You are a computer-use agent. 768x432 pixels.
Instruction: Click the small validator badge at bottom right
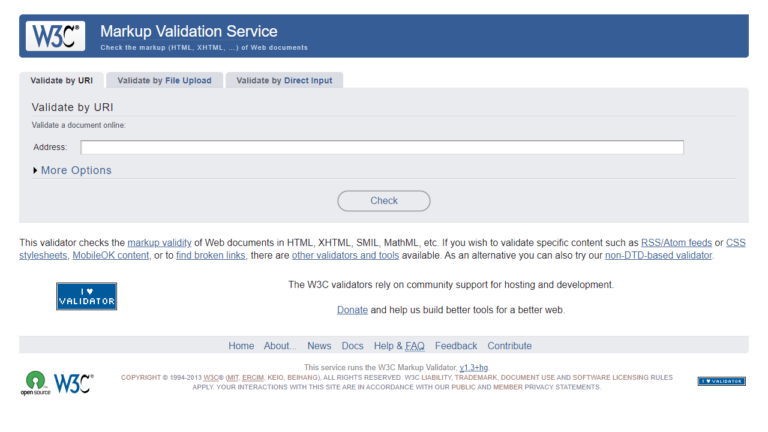pyautogui.click(x=721, y=381)
